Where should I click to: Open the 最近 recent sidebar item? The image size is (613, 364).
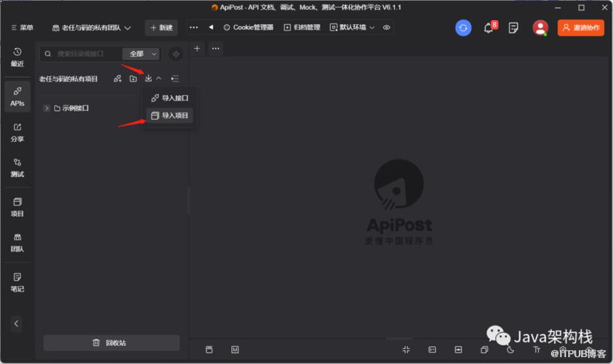pyautogui.click(x=17, y=57)
